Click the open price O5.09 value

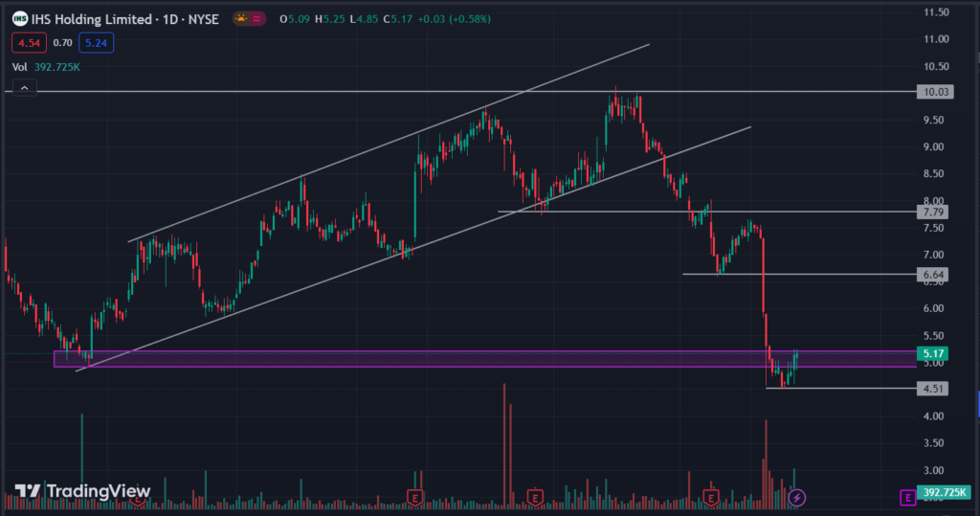tap(295, 19)
